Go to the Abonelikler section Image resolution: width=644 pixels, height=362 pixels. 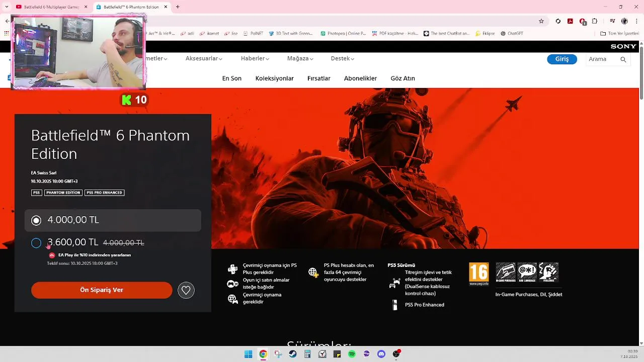[360, 78]
